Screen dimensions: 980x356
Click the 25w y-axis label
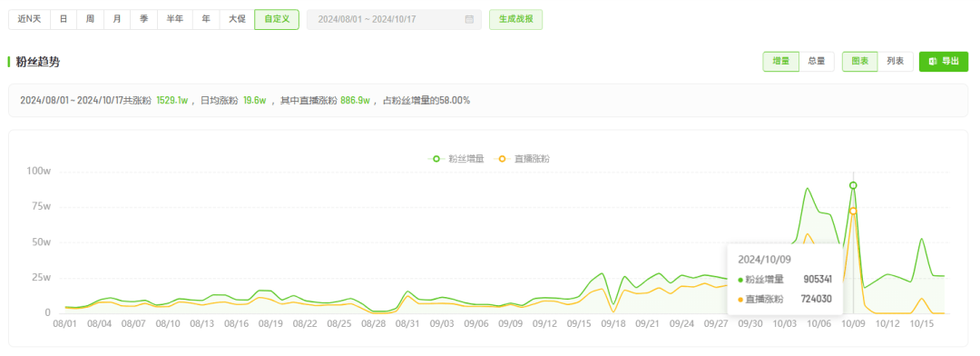point(40,277)
